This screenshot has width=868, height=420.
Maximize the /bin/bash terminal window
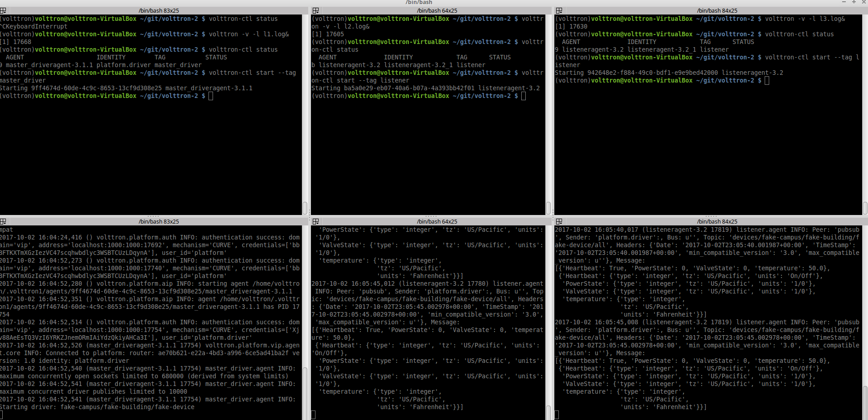(853, 2)
